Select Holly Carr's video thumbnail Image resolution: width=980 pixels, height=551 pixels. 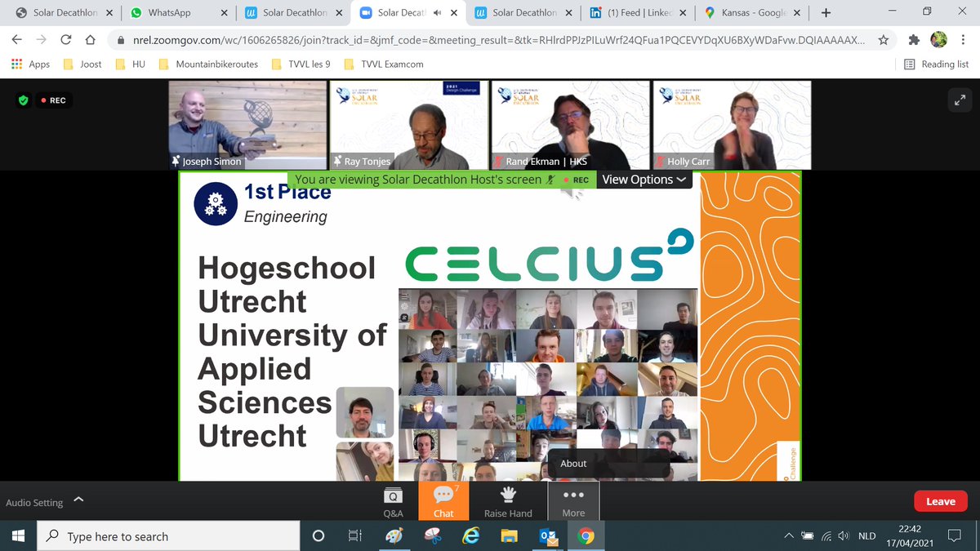tap(732, 125)
